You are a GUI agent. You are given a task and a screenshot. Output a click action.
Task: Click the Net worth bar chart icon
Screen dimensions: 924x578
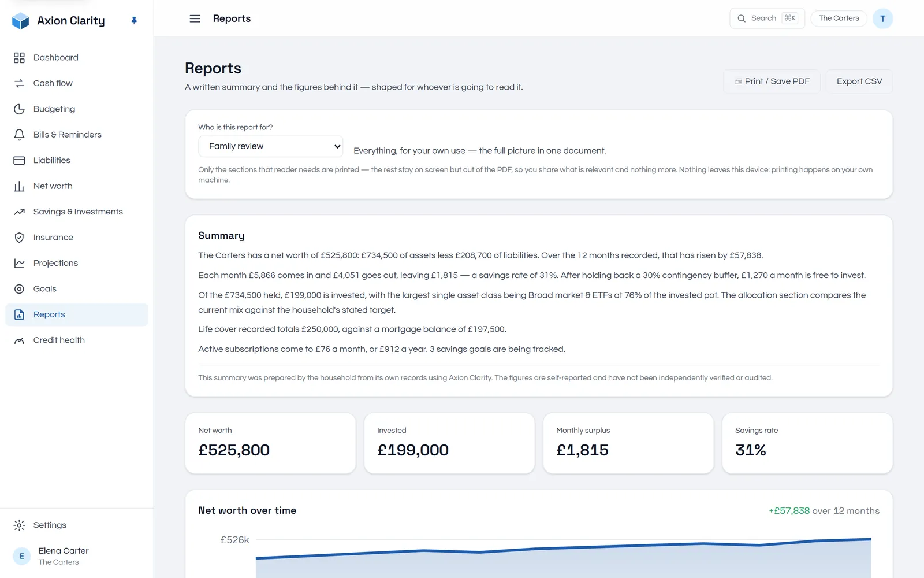tap(19, 186)
